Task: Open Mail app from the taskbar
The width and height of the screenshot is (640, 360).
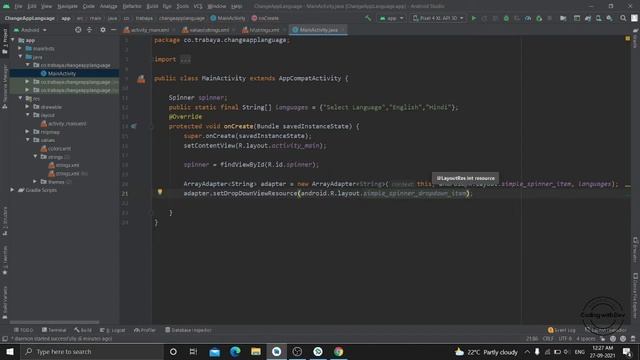Action: (x=214, y=351)
